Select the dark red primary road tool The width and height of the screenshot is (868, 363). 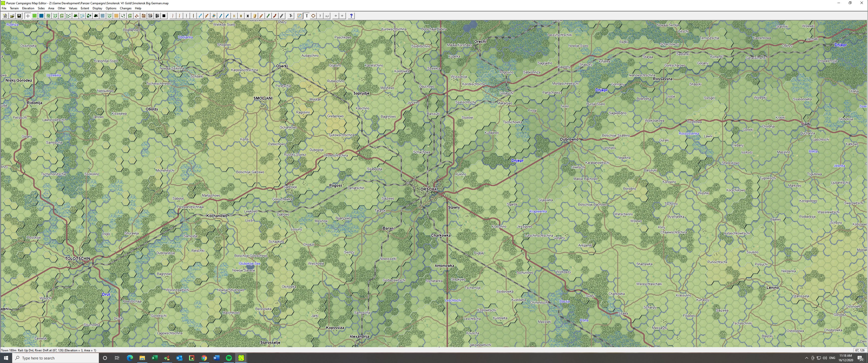275,16
